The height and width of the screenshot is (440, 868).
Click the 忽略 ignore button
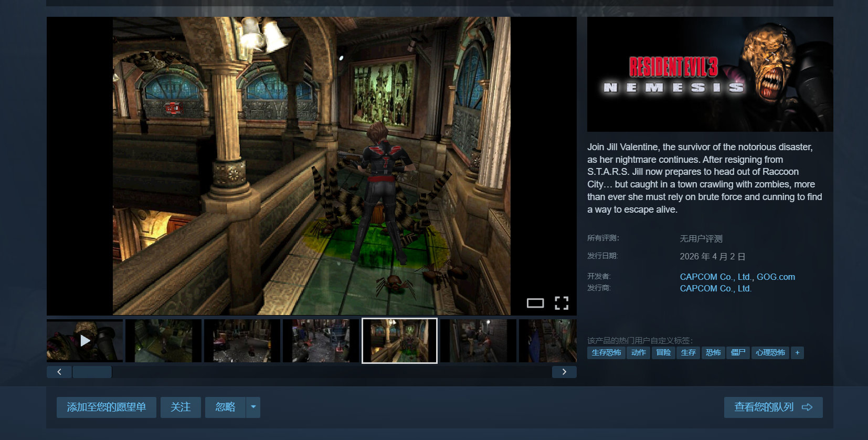(x=226, y=407)
